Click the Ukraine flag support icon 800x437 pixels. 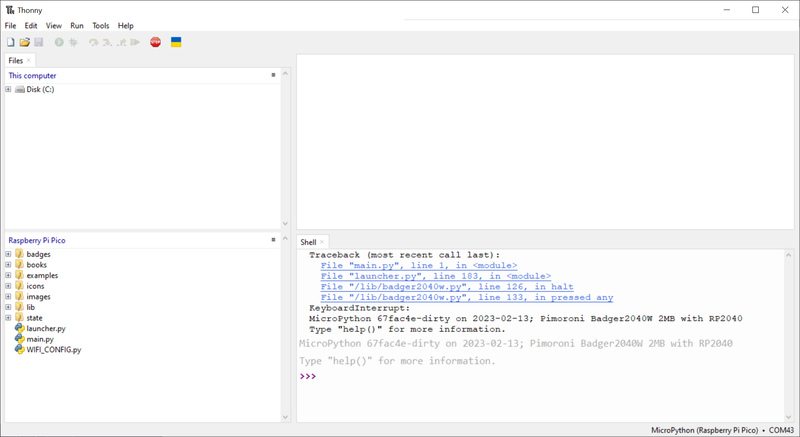(x=176, y=42)
